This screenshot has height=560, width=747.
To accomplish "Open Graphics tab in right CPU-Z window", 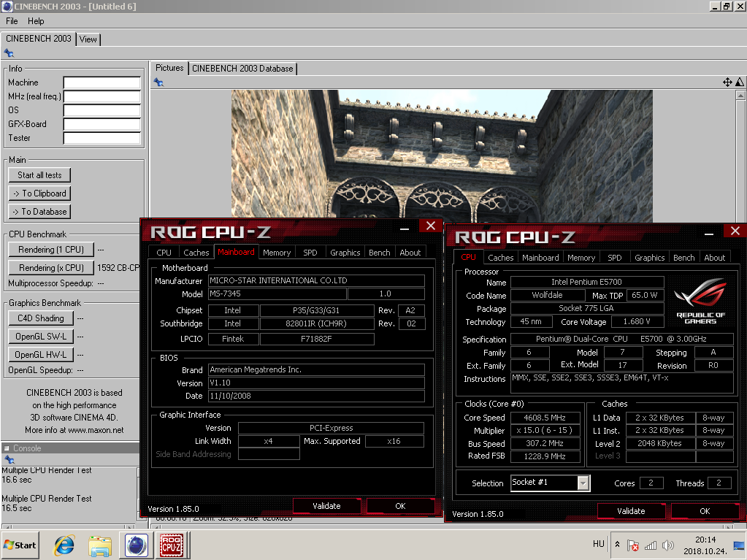I will 650,258.
